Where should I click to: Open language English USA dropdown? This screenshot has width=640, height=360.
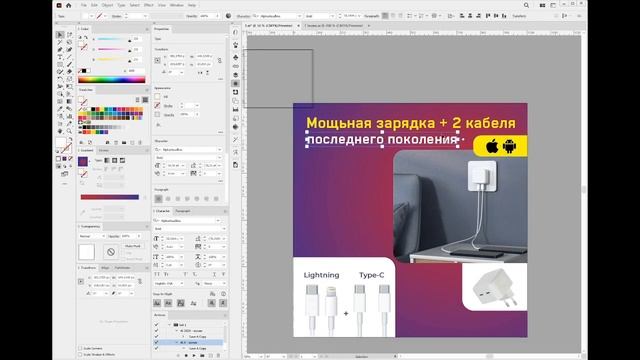(169, 283)
